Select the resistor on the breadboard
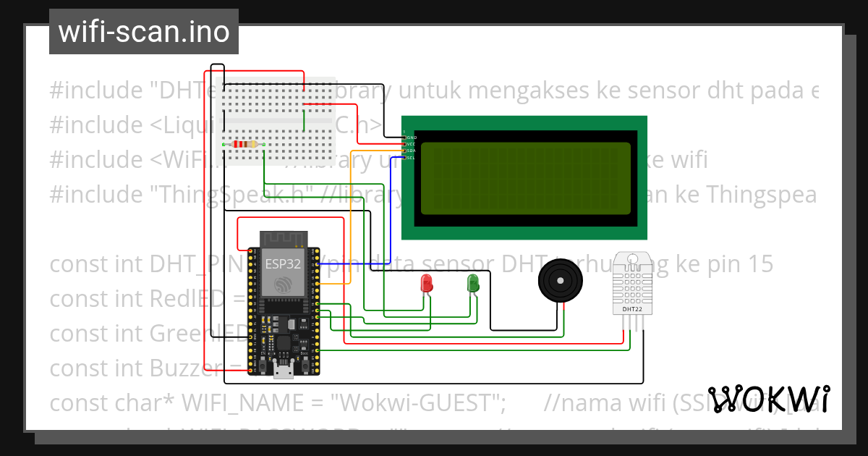Screen dimensions: 868x456 pyautogui.click(x=246, y=144)
